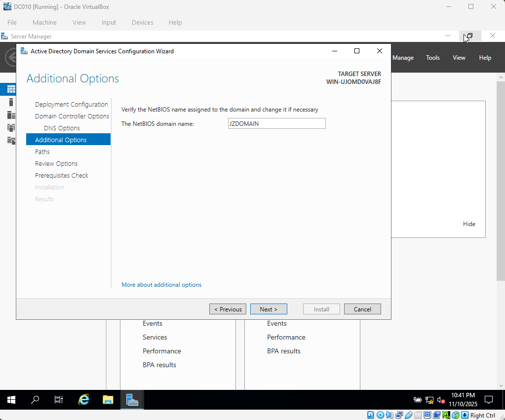505x420 pixels.
Task: Open the Dashboard icon in Server Manager sidebar
Action: (x=10, y=89)
